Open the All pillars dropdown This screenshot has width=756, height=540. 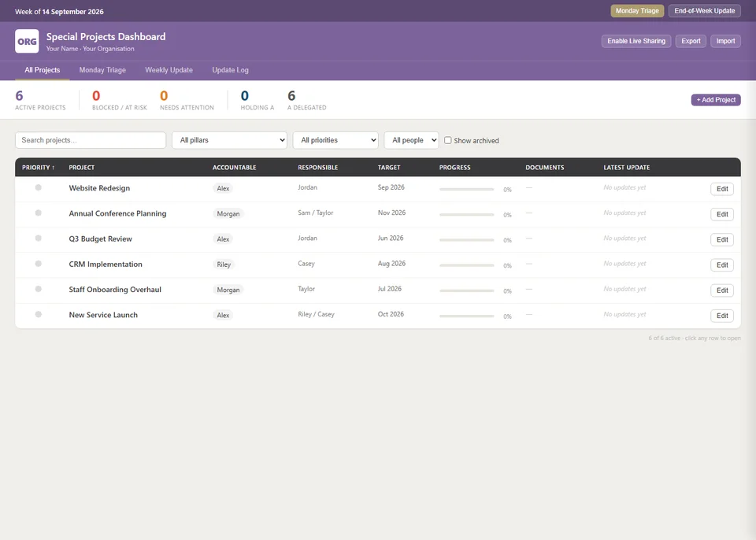click(229, 140)
